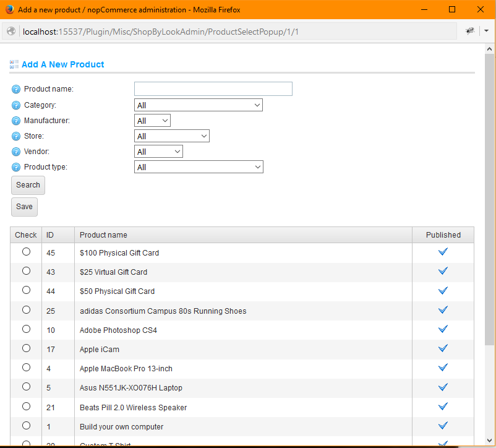Select the radio button for Build your own computer
The image size is (496, 448).
25,425
